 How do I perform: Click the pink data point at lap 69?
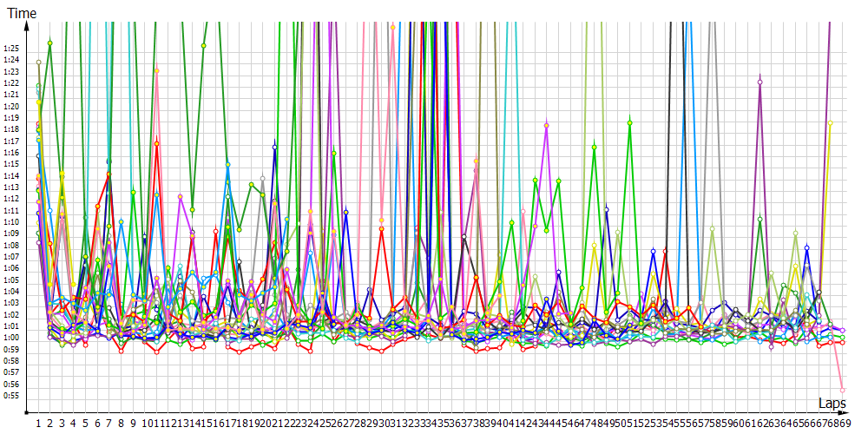pyautogui.click(x=842, y=390)
